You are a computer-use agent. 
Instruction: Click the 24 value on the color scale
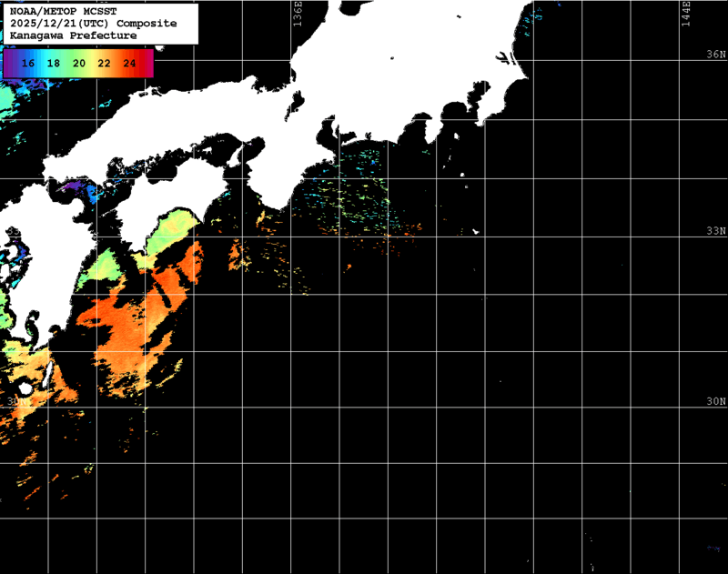[130, 64]
